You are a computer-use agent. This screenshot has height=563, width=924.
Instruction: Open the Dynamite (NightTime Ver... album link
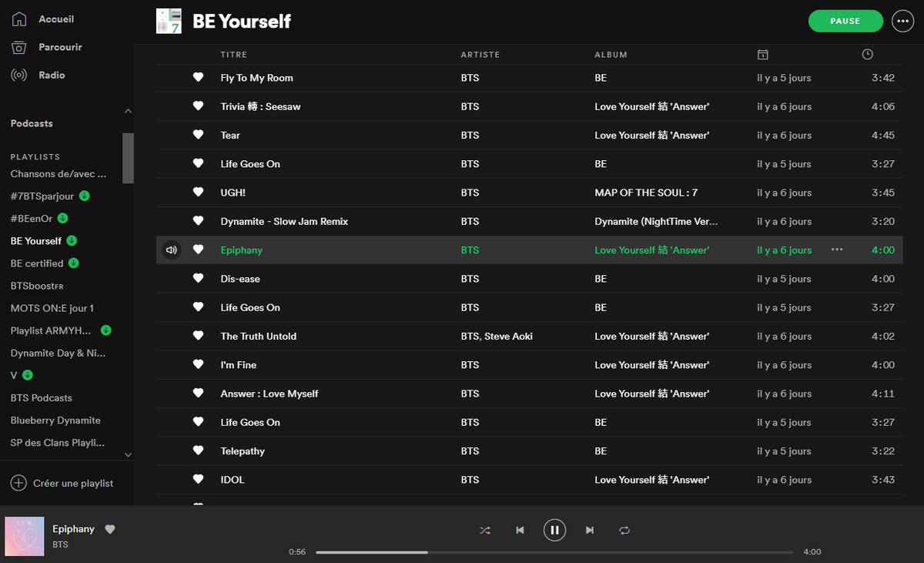[x=656, y=222]
